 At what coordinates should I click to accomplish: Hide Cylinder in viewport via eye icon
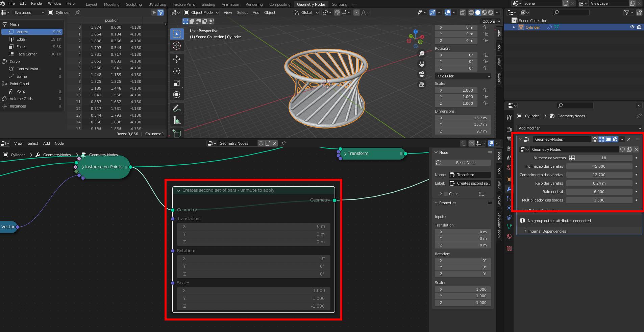632,27
